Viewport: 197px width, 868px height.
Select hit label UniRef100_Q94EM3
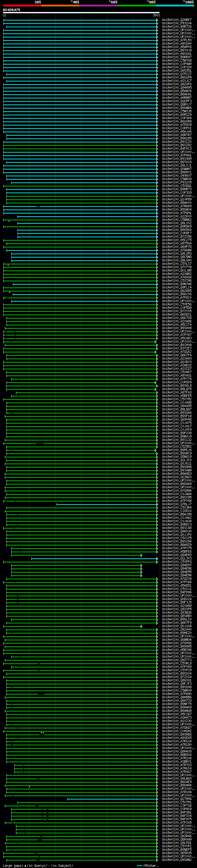coord(176,555)
